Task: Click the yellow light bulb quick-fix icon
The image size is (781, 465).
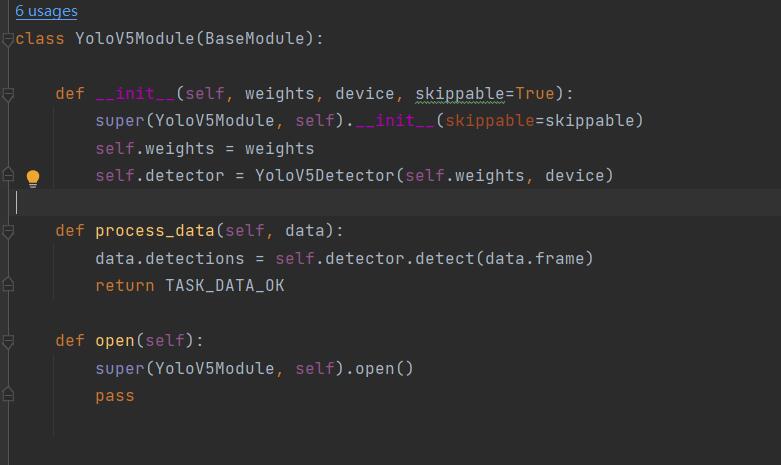Action: click(x=33, y=178)
